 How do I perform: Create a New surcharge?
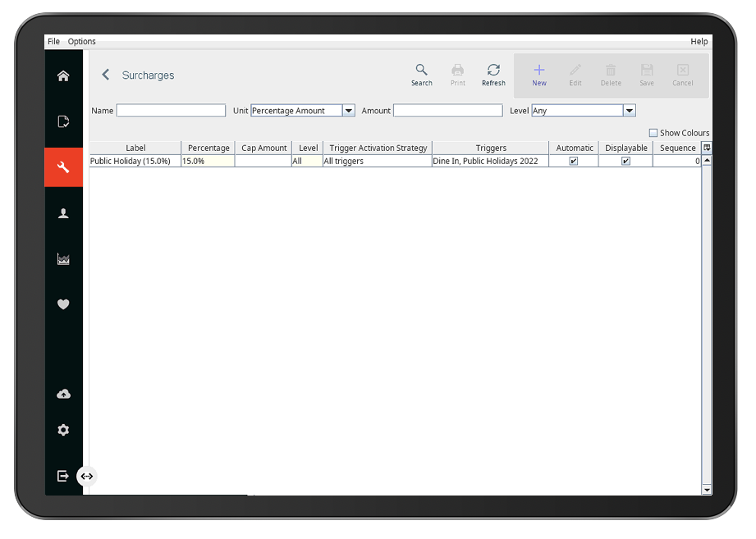click(538, 75)
